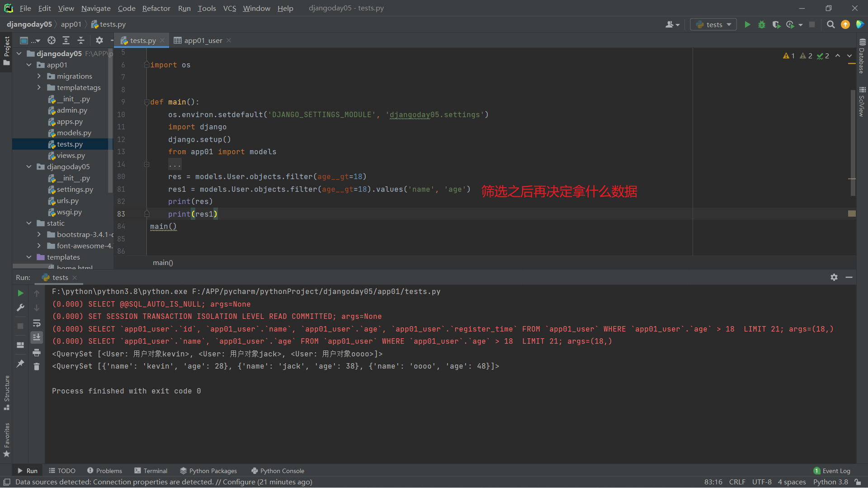Click the print icon in Run console
Image resolution: width=868 pixels, height=488 pixels.
[x=37, y=352]
